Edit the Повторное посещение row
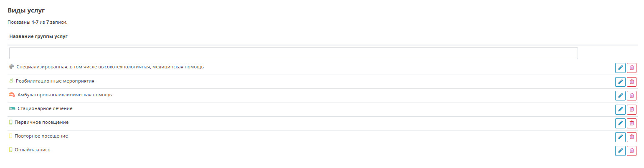The height and width of the screenshot is (168, 644). click(620, 137)
